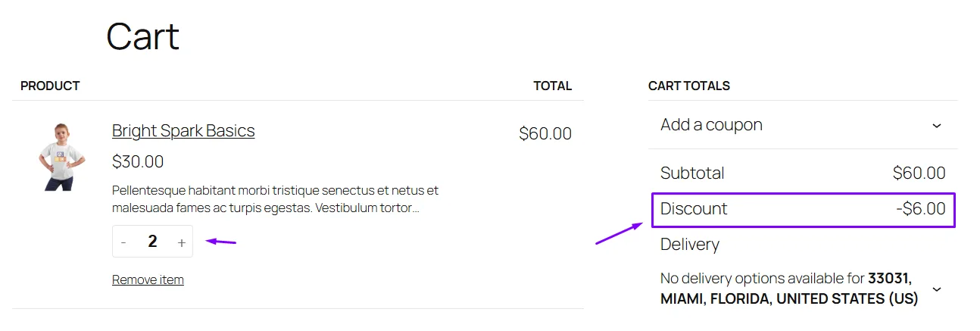Click the product line total $60.00

[x=545, y=134]
